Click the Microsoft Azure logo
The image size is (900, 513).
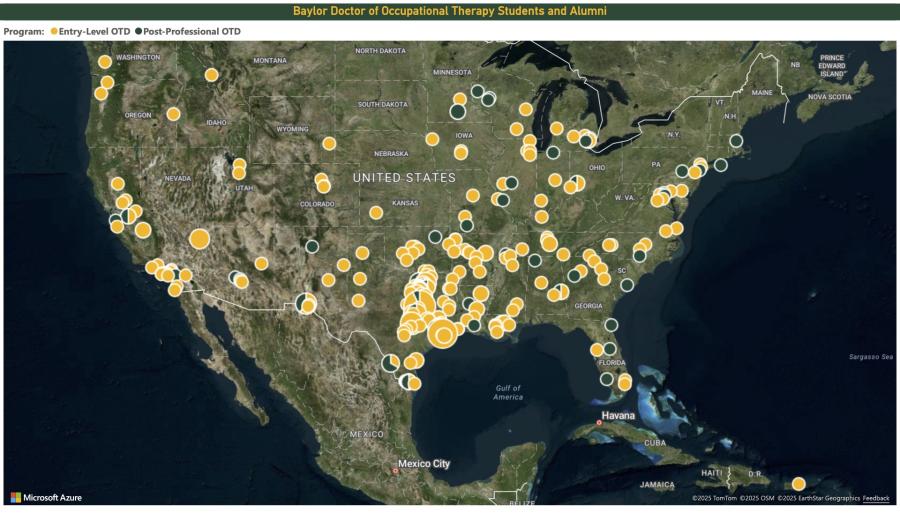coord(46,498)
